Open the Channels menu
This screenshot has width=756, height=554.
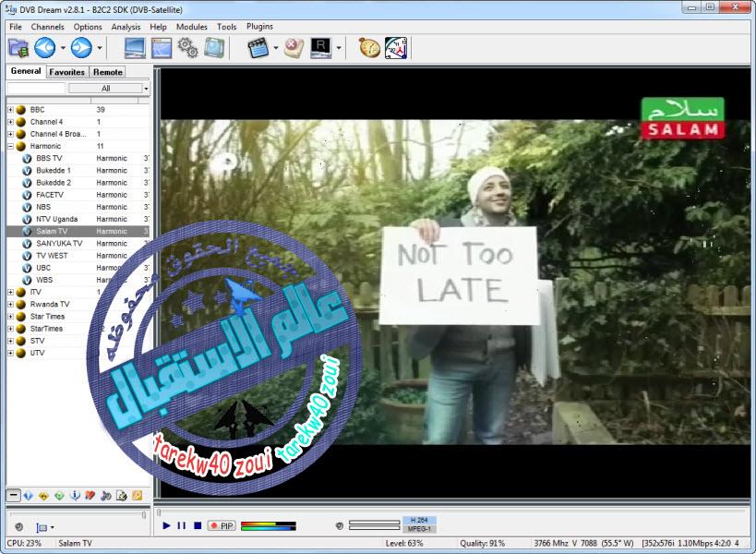coord(47,27)
